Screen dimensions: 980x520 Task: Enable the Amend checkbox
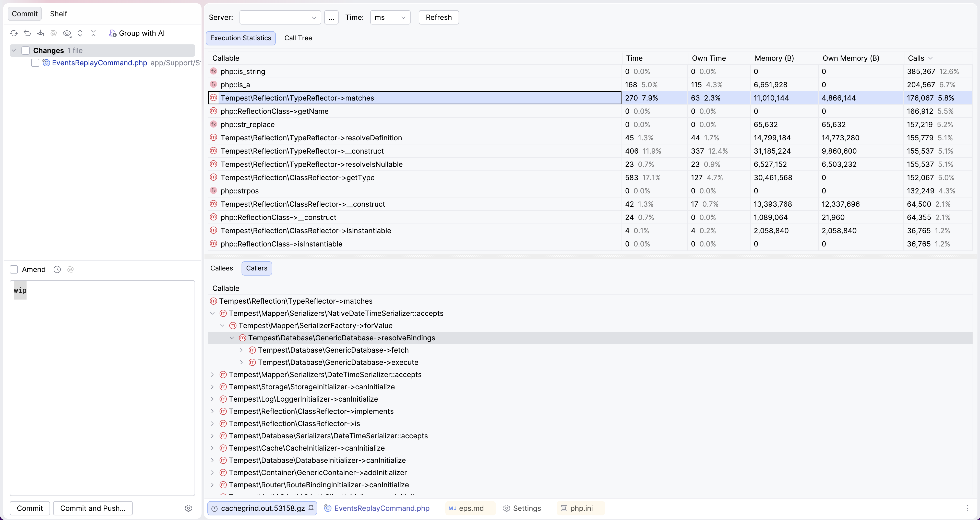coord(14,269)
